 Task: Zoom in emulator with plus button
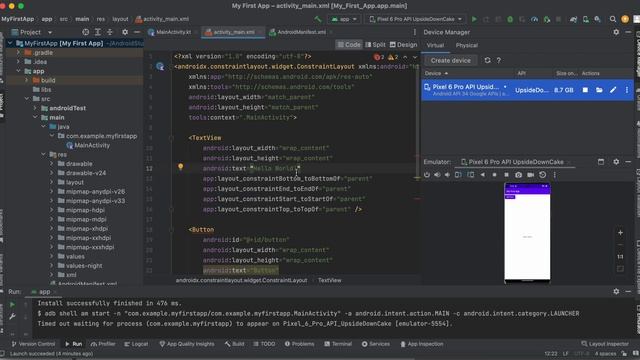[620, 233]
